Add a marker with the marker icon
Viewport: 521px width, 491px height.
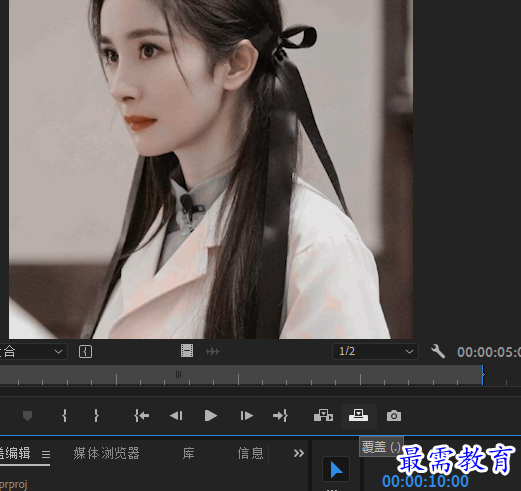click(x=27, y=415)
